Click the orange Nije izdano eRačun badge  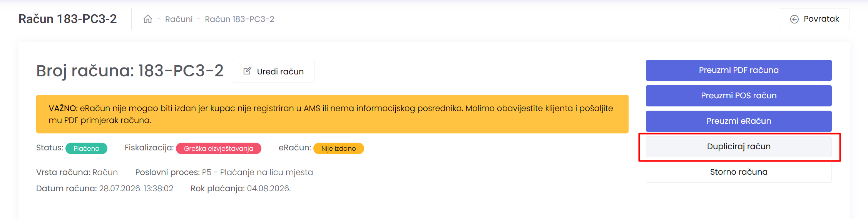pyautogui.click(x=339, y=148)
